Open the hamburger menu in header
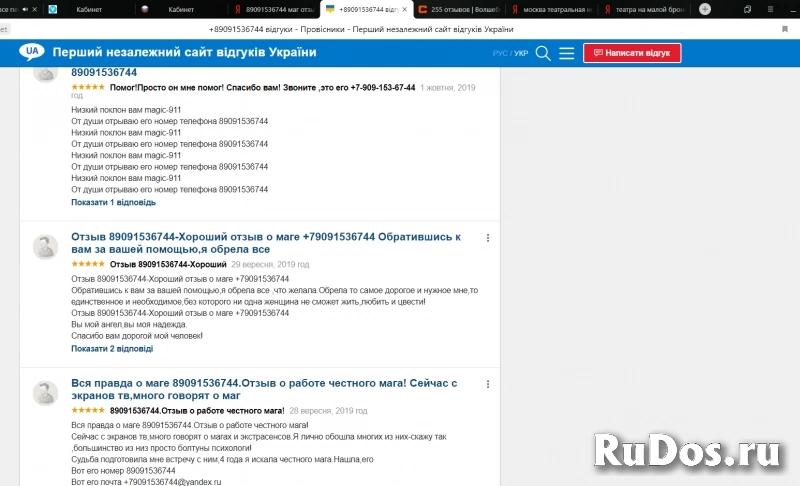 (566, 53)
